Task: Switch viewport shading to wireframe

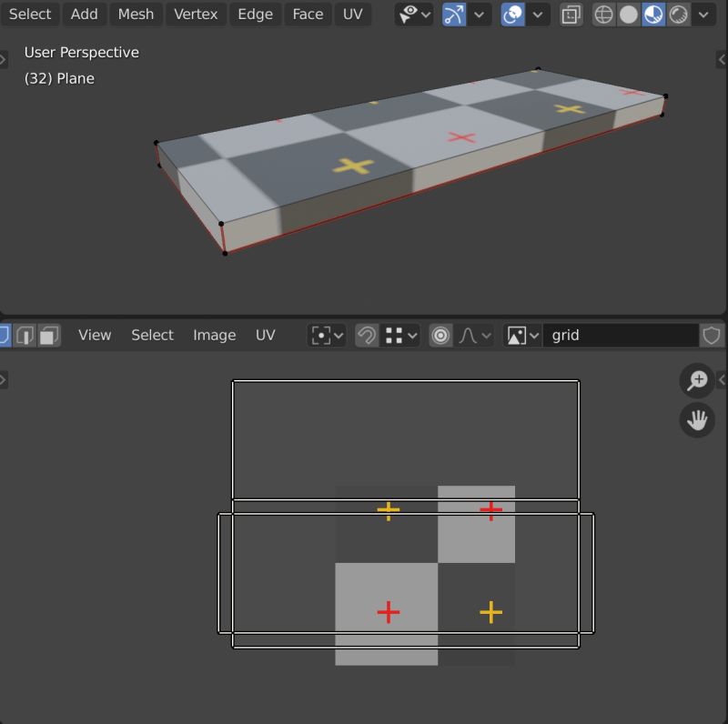Action: coord(603,15)
